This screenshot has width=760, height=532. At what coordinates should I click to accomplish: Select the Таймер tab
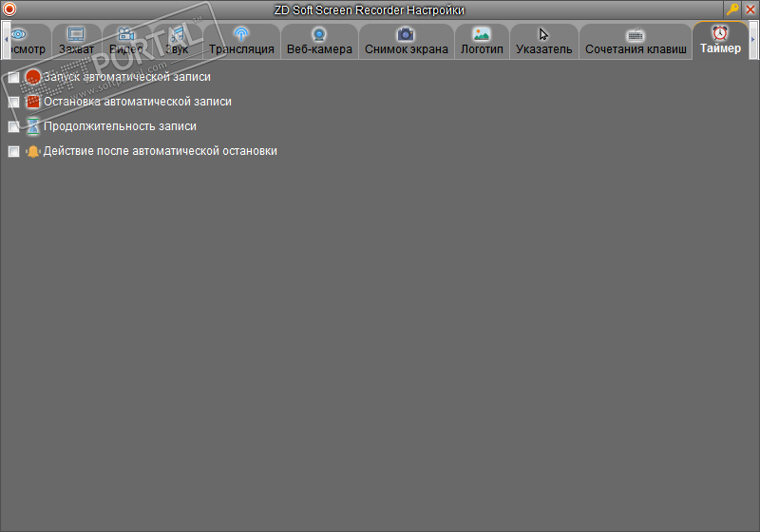pyautogui.click(x=720, y=41)
